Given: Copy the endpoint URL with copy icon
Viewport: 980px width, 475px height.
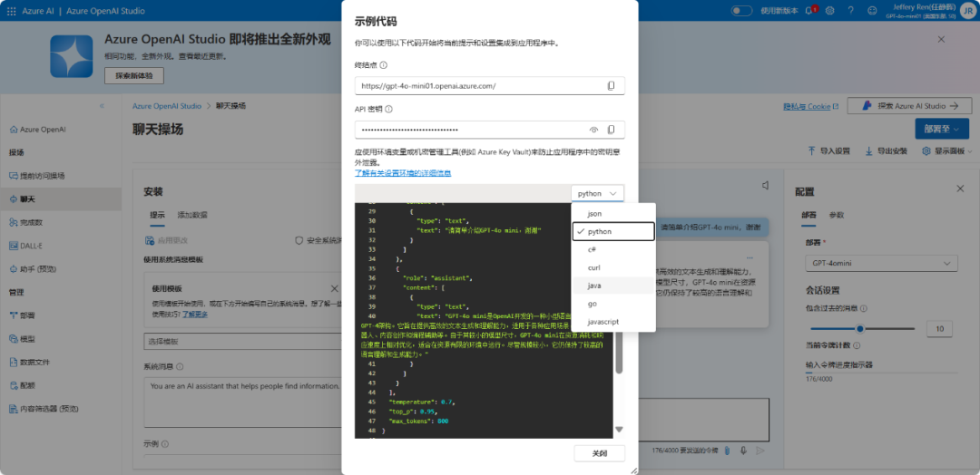Looking at the screenshot, I should click(x=611, y=86).
